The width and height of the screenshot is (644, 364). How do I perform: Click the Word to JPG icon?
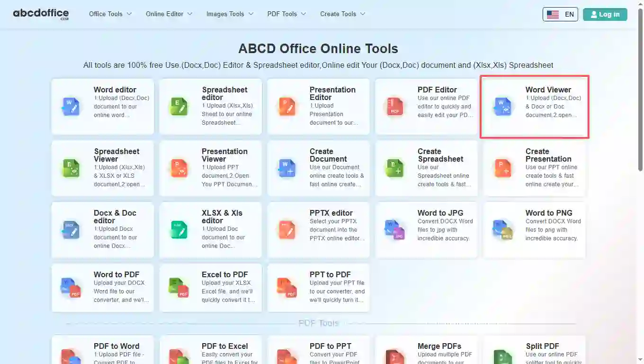click(394, 230)
